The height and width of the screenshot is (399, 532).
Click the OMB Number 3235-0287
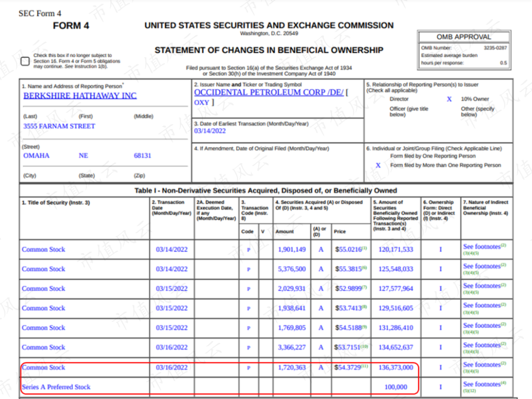tap(495, 48)
